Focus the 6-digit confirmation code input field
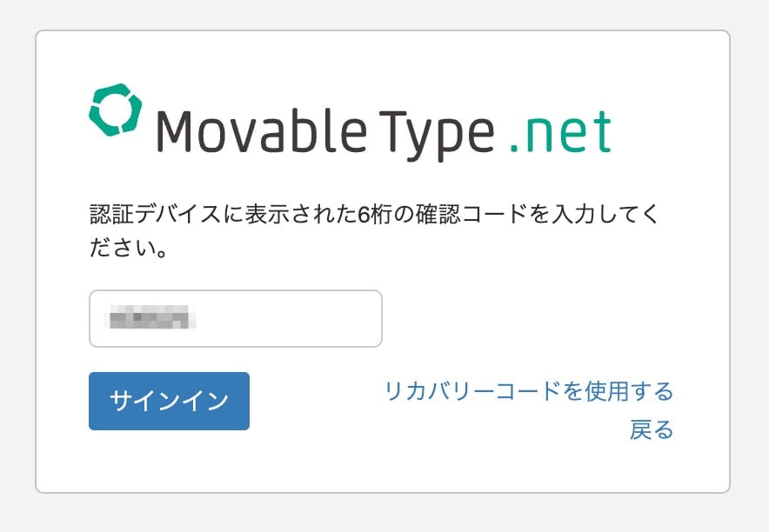Viewport: 769px width, 532px height. (235, 319)
